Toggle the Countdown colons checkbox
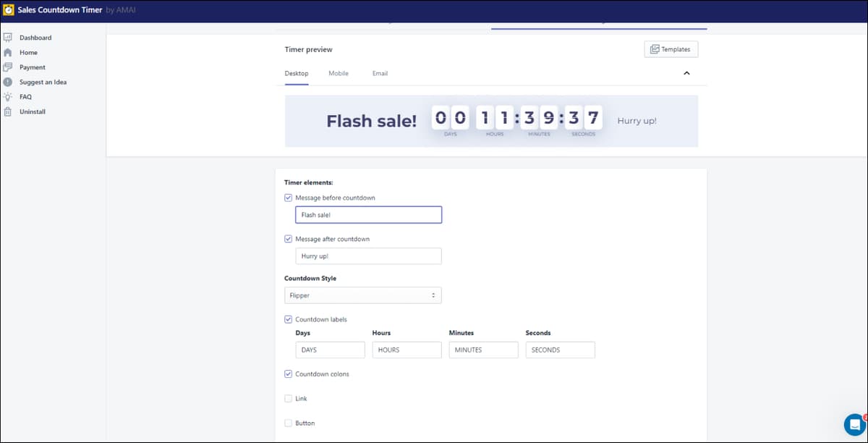 (289, 374)
